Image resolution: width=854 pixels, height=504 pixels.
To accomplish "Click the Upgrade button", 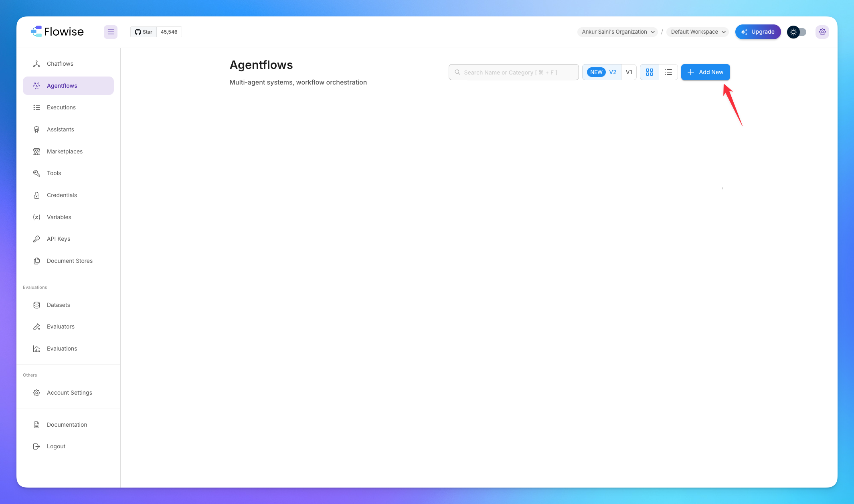I will tap(758, 32).
